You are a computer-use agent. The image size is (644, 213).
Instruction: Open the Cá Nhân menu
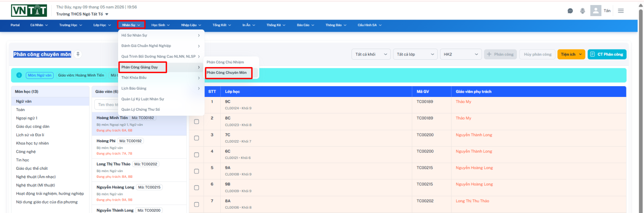pos(39,25)
